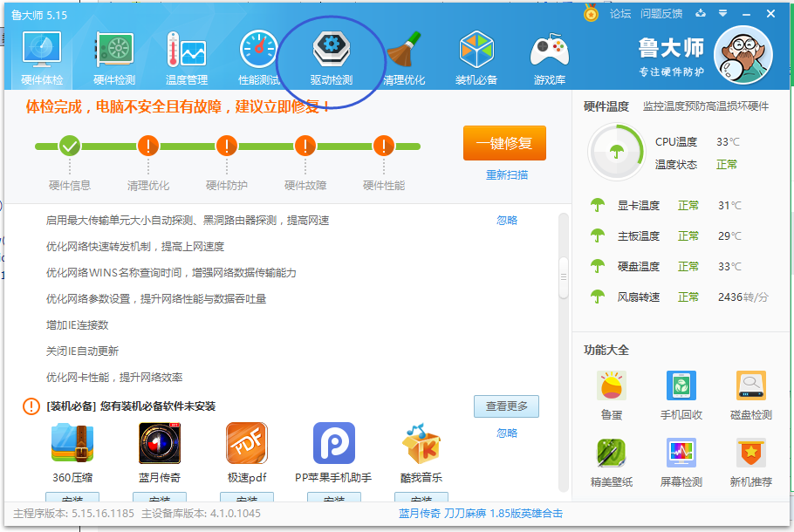Open 问题反馈 feedback link

[661, 14]
